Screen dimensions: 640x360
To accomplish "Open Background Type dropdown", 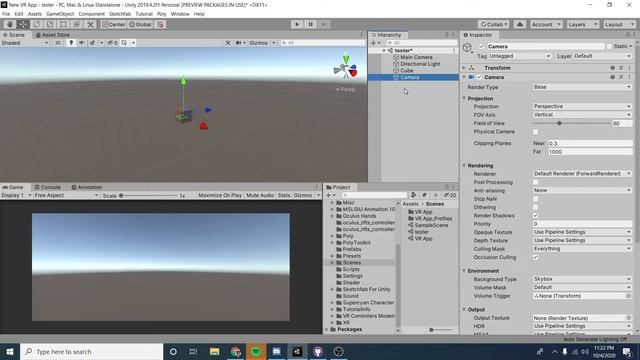I will [582, 279].
